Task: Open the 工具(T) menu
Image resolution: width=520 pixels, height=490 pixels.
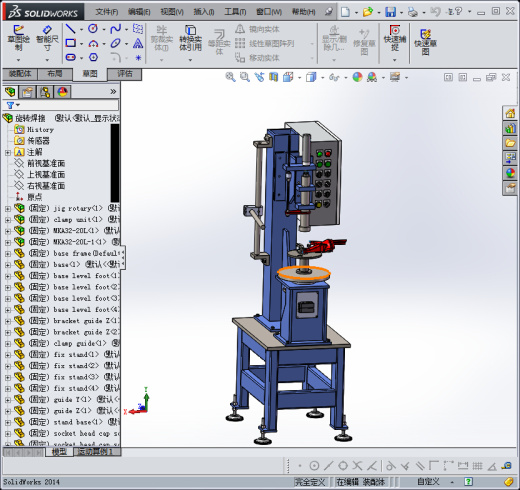Action: (x=235, y=12)
